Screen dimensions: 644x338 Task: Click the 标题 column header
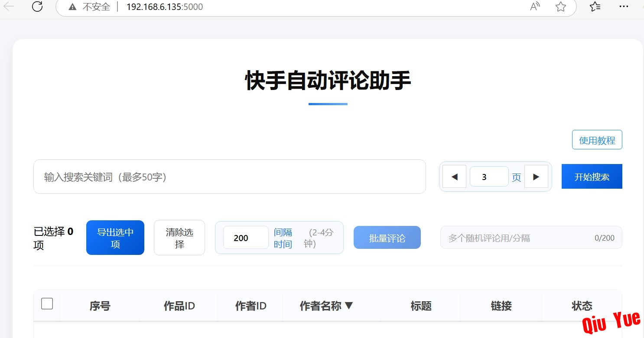[421, 306]
